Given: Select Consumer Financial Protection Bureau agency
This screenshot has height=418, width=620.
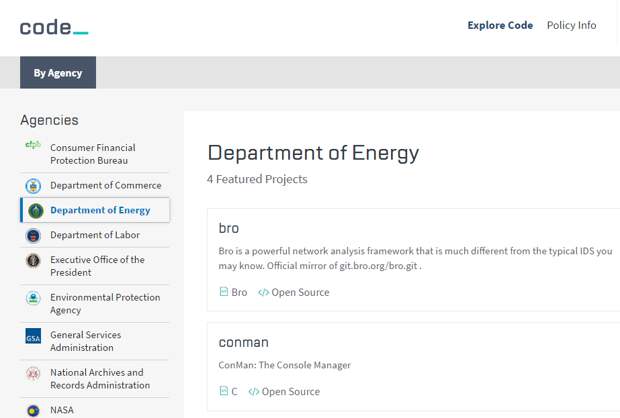Looking at the screenshot, I should (x=95, y=154).
